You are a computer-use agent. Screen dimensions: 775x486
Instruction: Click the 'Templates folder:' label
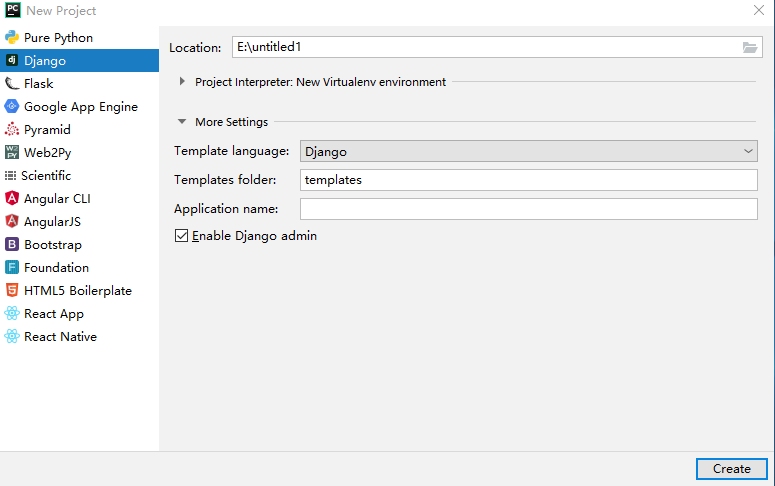pos(225,180)
